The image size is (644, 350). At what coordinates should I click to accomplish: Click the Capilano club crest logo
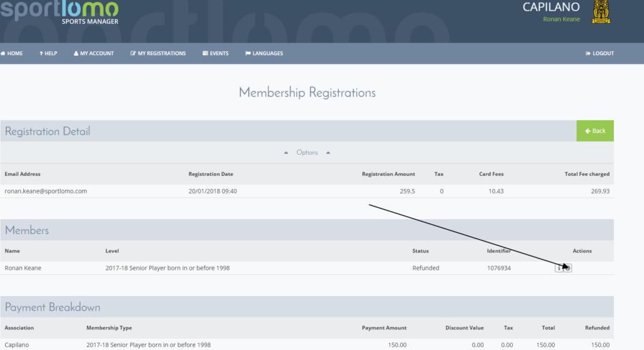coord(601,12)
